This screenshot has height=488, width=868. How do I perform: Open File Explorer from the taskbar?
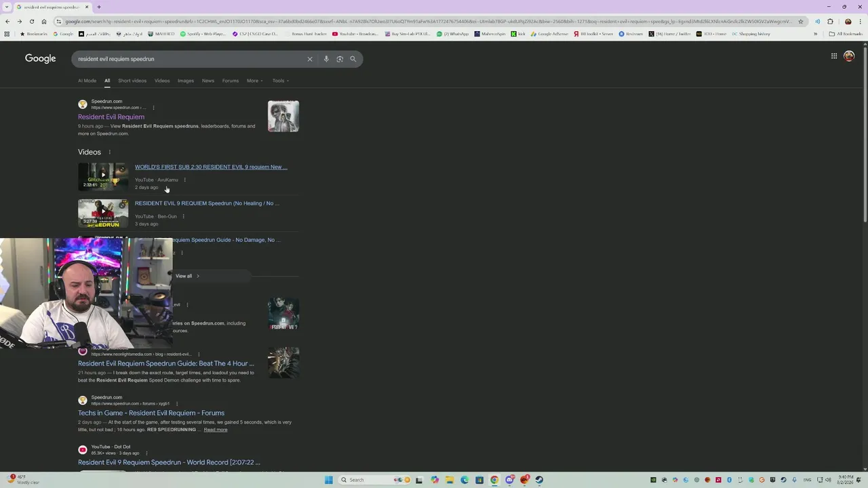(450, 480)
